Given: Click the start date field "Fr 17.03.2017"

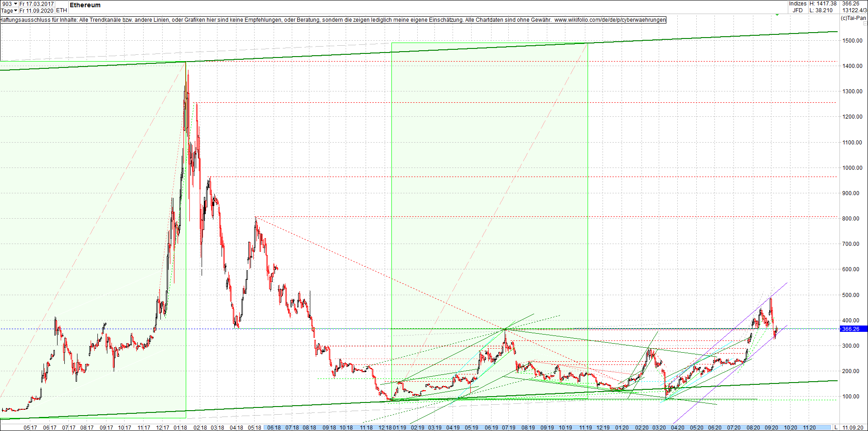Looking at the screenshot, I should 36,4.
